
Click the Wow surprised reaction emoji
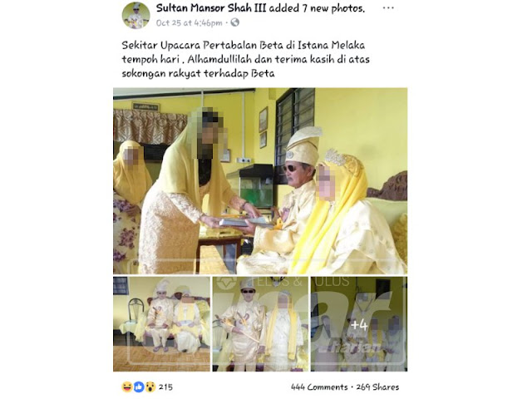150,387
